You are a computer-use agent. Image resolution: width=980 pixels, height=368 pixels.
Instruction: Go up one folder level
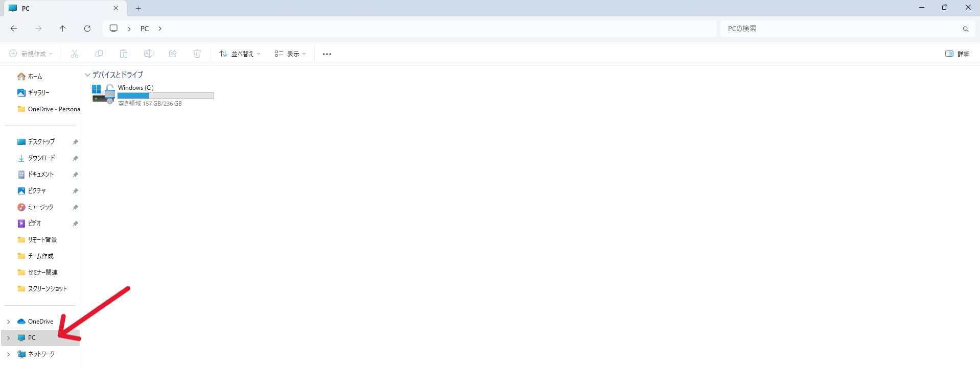[x=63, y=29]
